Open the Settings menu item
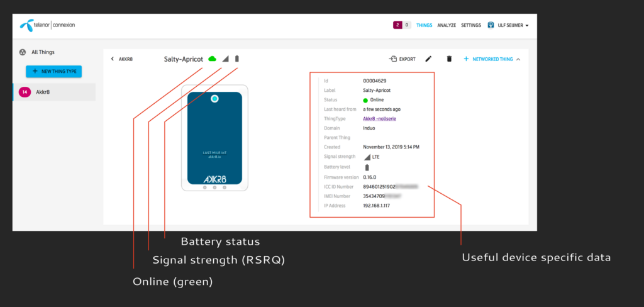Screen dimensions: 644x307 tap(471, 25)
